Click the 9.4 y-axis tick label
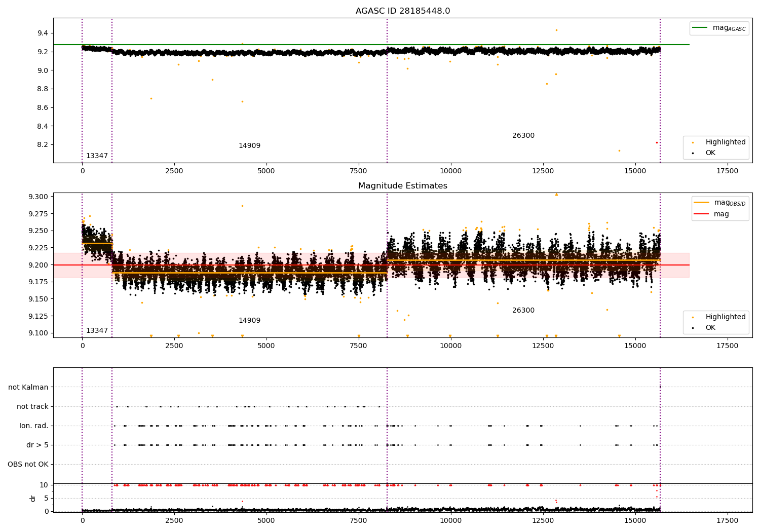This screenshot has height=532, width=760. 43,33
